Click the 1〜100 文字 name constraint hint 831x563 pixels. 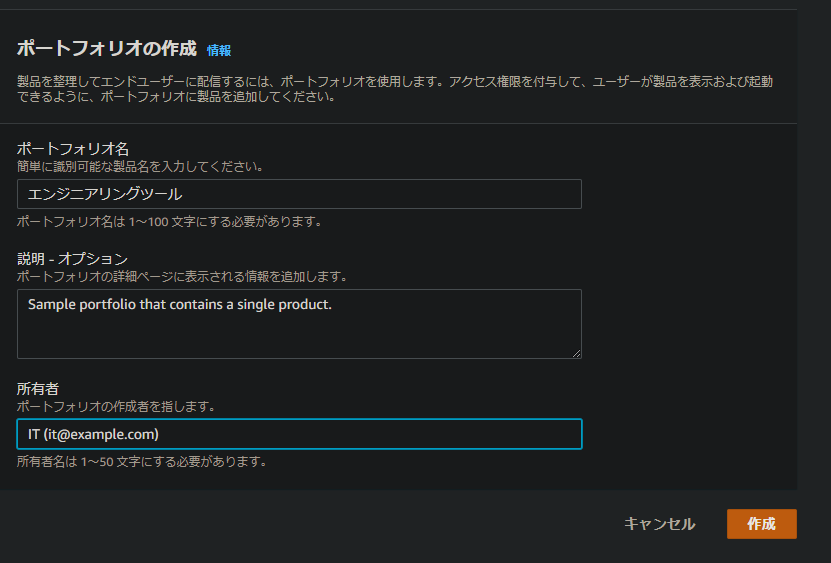[169, 222]
